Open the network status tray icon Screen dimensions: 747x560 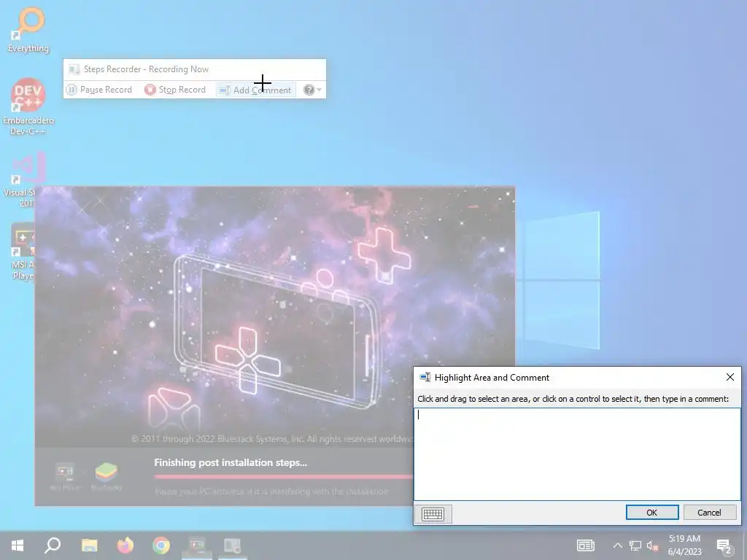635,545
